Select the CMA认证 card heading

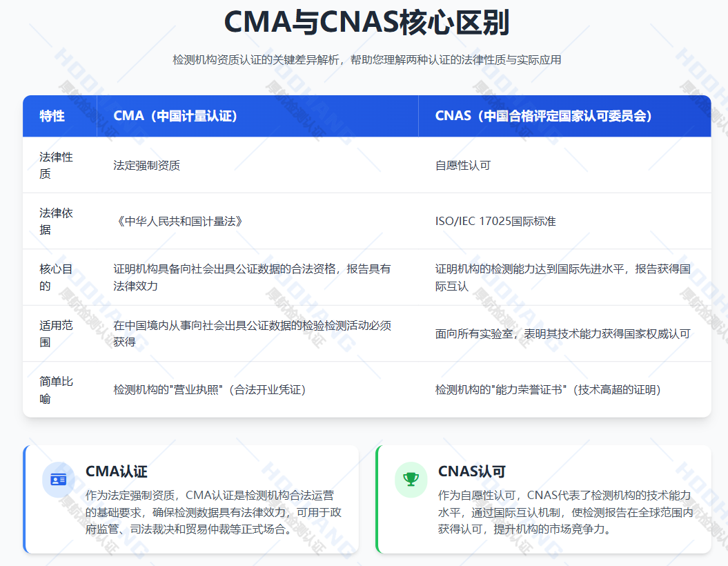117,471
